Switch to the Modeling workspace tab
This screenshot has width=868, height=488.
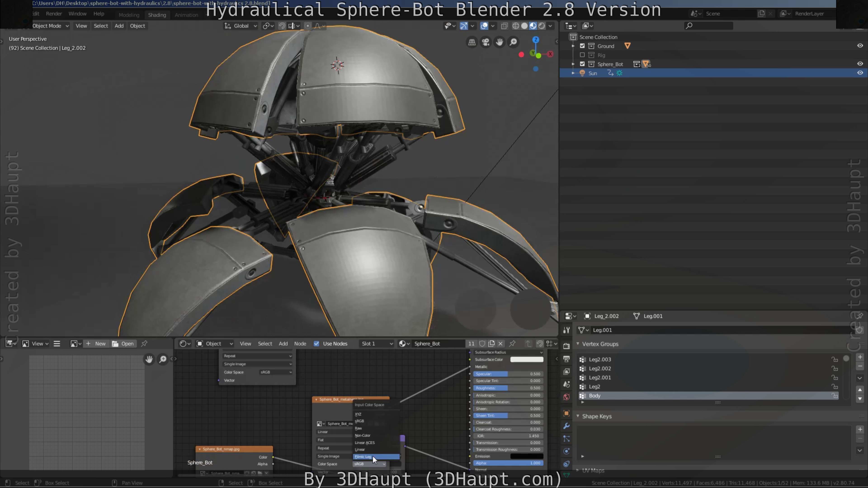tap(129, 15)
